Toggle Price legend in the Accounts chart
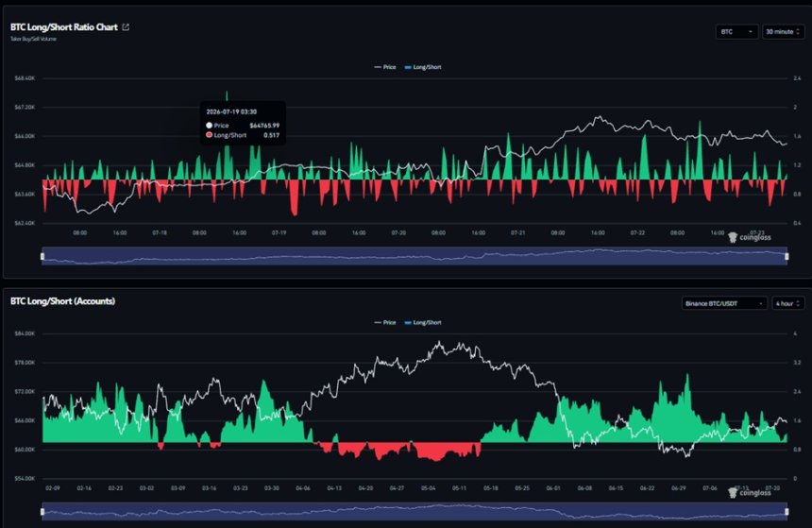Viewport: 812px width, 528px height. pos(385,322)
